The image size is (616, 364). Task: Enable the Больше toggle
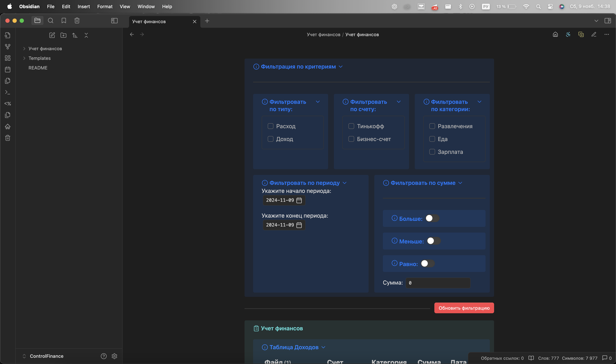pos(432,218)
